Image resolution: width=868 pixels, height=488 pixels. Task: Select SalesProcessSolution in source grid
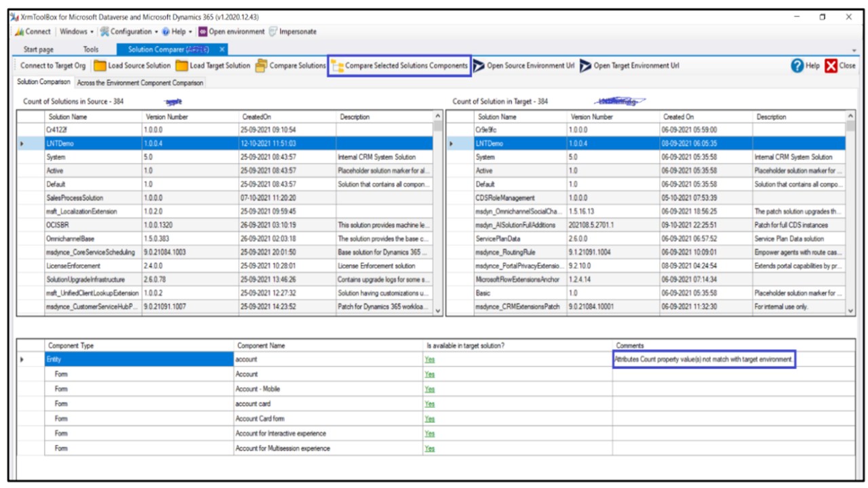[x=224, y=198]
